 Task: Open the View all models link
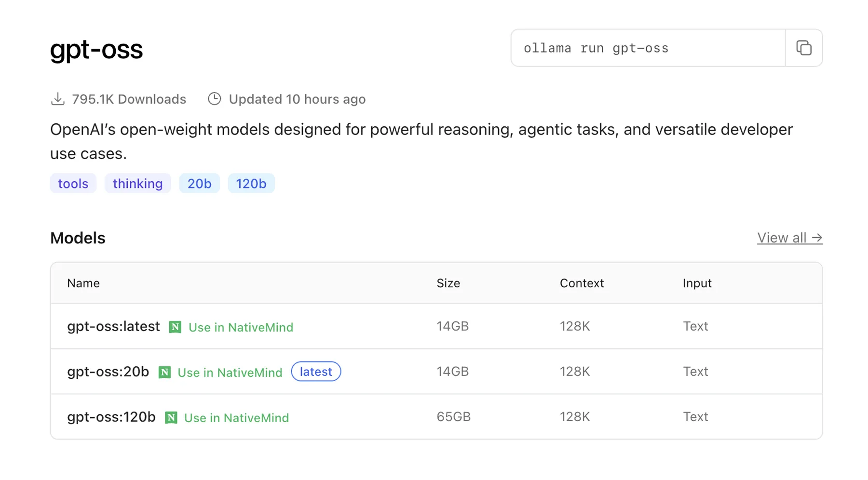(x=790, y=238)
